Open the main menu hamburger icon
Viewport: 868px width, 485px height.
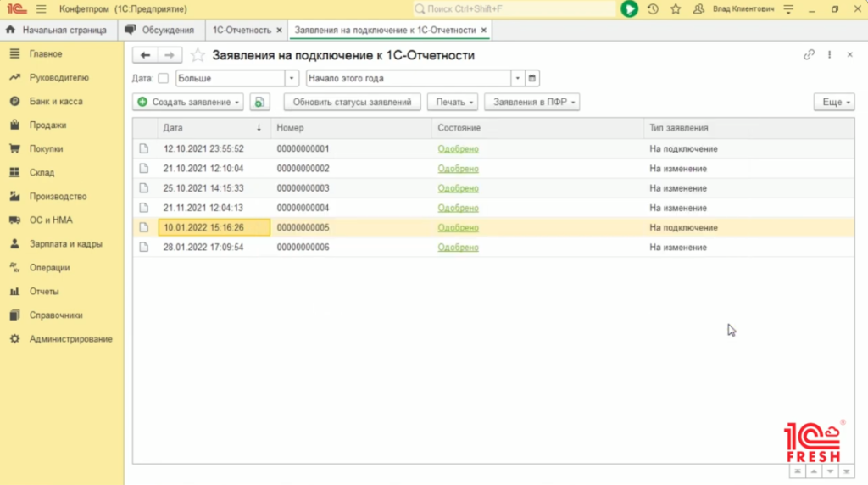tap(41, 8)
